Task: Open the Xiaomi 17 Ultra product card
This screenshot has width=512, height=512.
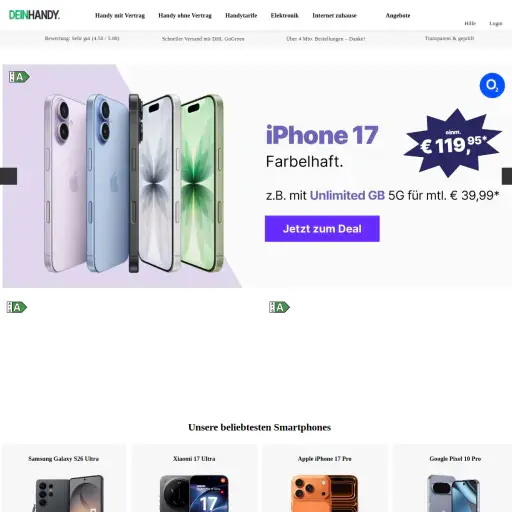Action: coord(194,478)
